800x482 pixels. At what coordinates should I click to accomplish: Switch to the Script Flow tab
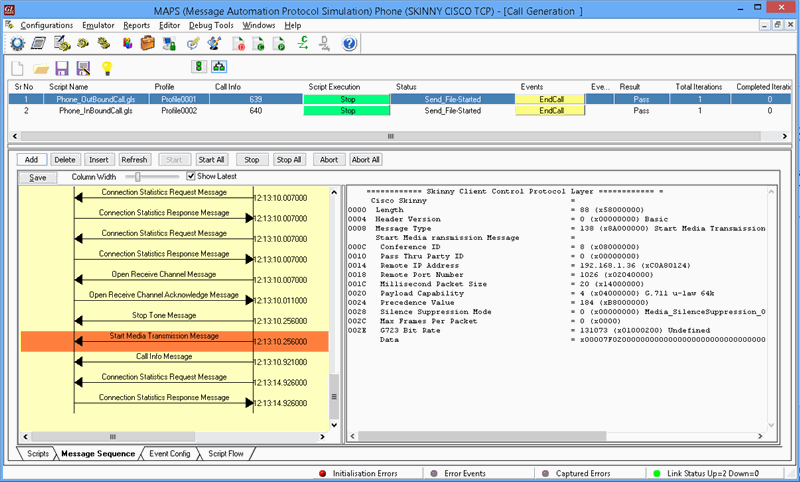[226, 453]
